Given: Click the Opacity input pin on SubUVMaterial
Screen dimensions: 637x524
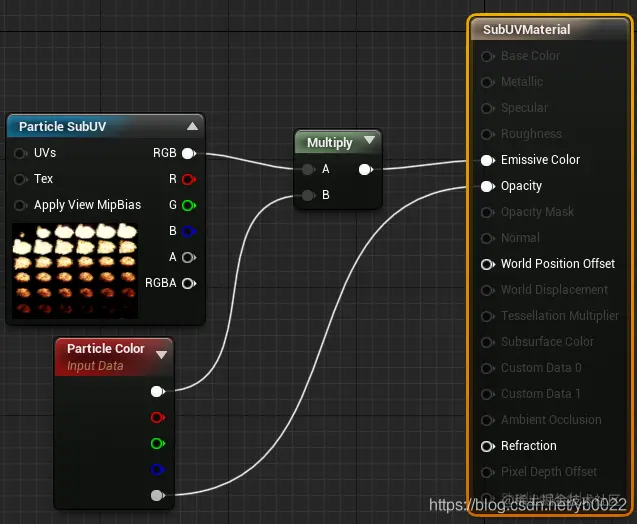Looking at the screenshot, I should point(488,186).
